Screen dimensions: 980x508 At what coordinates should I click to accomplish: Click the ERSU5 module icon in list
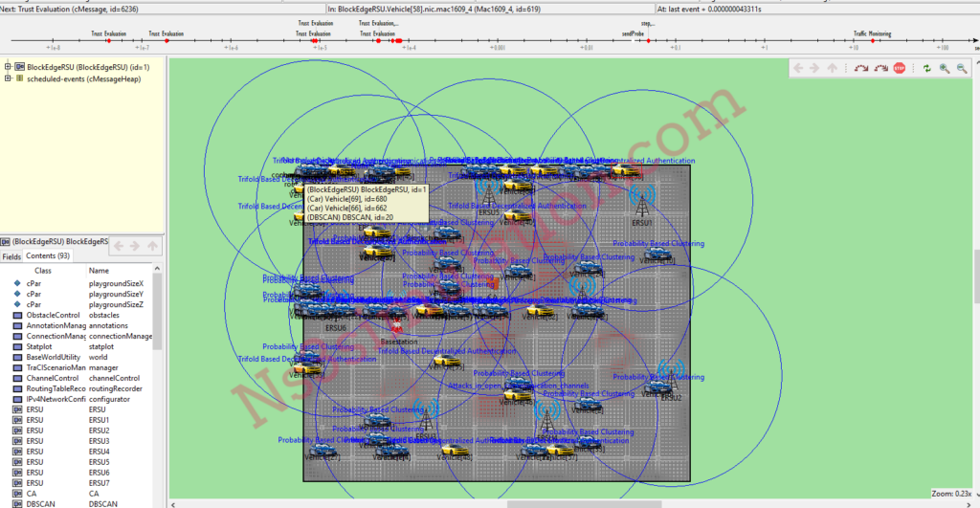pos(17,462)
